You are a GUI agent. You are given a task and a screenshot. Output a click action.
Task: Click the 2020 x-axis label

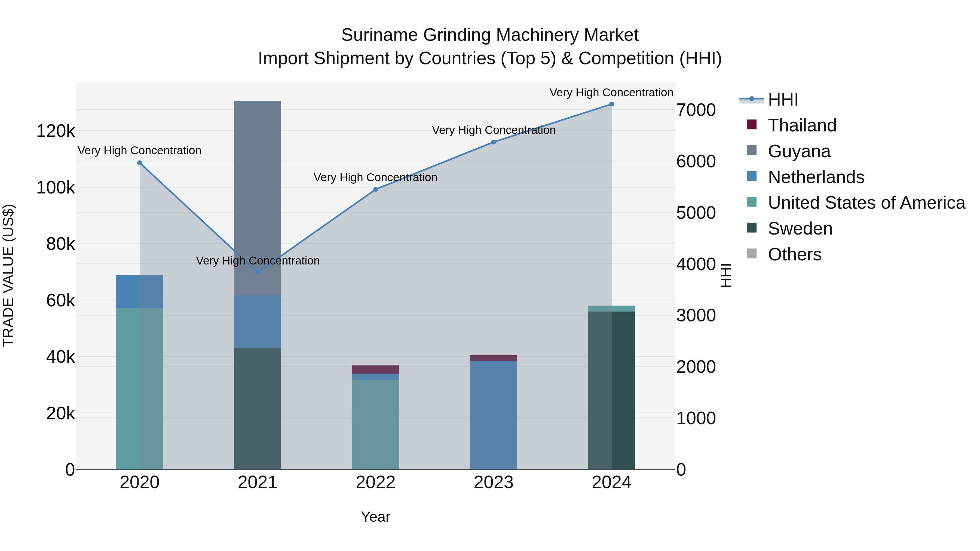click(140, 482)
